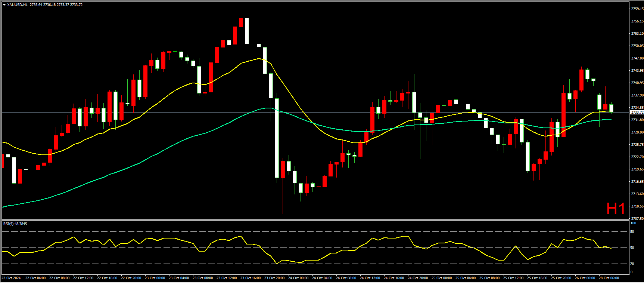Viewport: 644px width, 283px height.
Task: Click the 2731.80 price axis label
Action: point(637,120)
